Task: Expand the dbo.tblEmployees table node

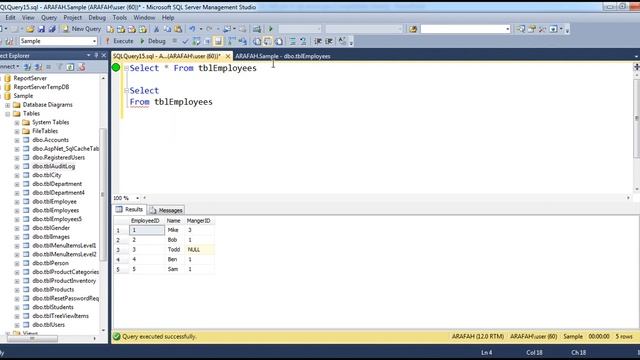Action: click(17, 211)
